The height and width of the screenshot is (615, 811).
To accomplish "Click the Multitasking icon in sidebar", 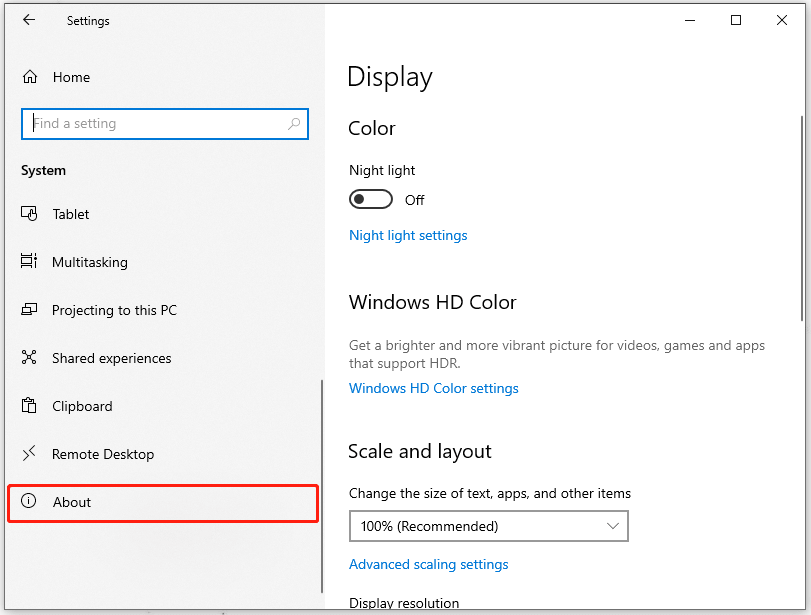I will (29, 261).
